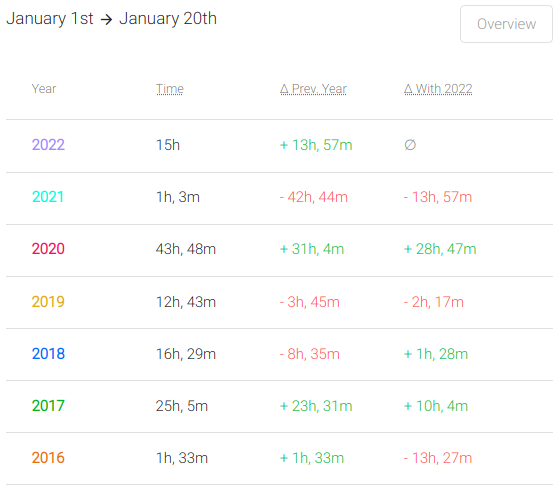Click the - 42h, 44m delta value
This screenshot has width=560, height=488.
(314, 197)
